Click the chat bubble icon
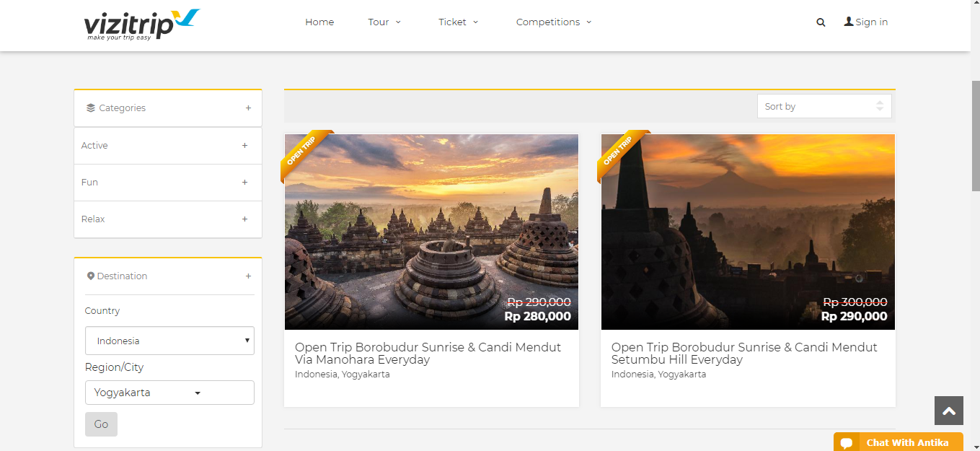The width and height of the screenshot is (980, 451). (847, 443)
